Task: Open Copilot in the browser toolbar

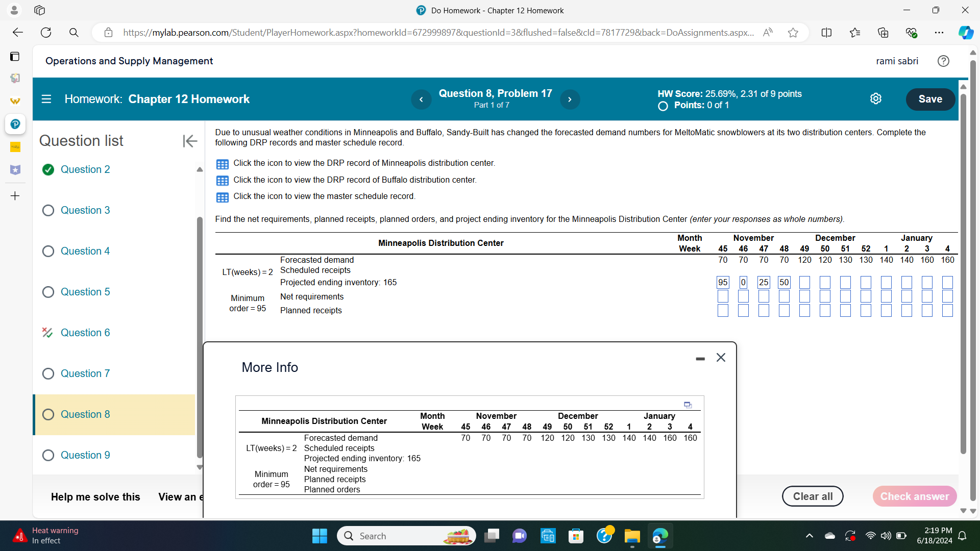Action: 965,32
